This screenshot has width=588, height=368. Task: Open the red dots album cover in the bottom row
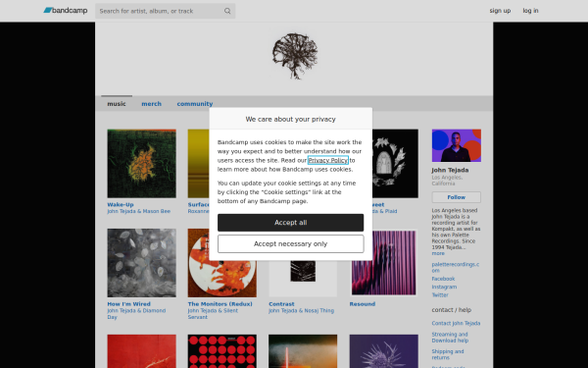(222, 351)
